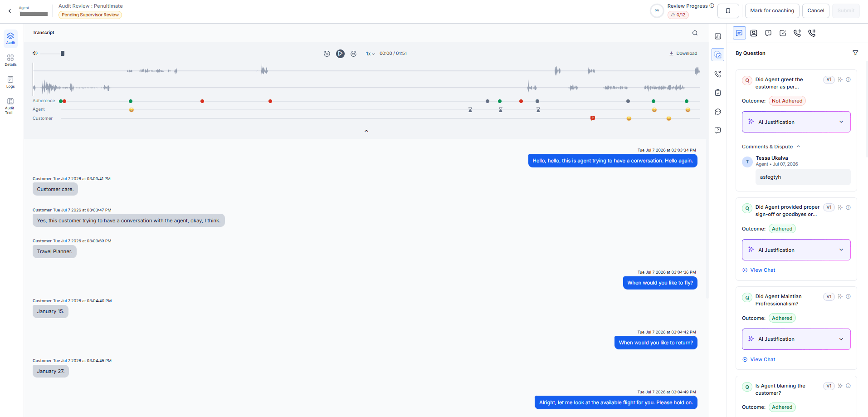This screenshot has height=417, width=868.
Task: Click AI sparkle icon on Professionalism question
Action: tap(840, 296)
